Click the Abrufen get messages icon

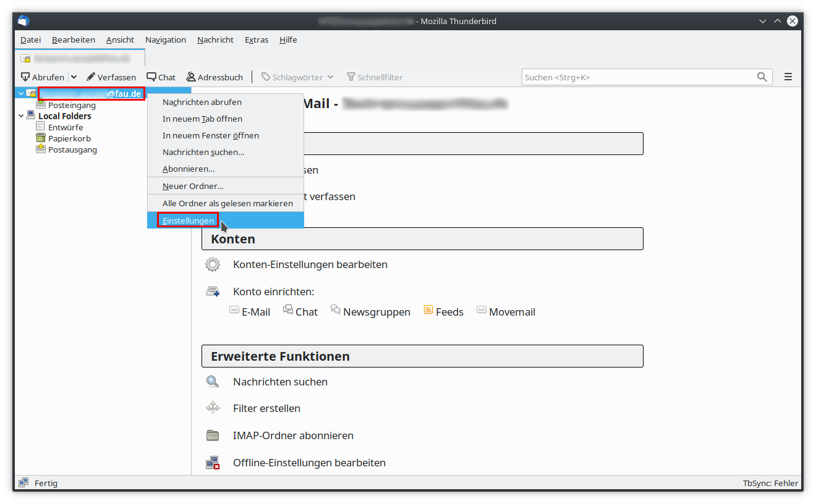click(x=25, y=77)
